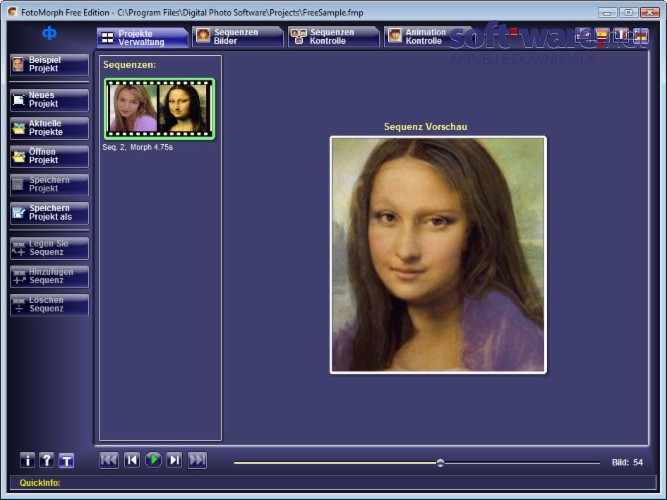Viewport: 667px width, 500px height.
Task: Click the 'Bild: 54' frame counter
Action: tap(627, 462)
